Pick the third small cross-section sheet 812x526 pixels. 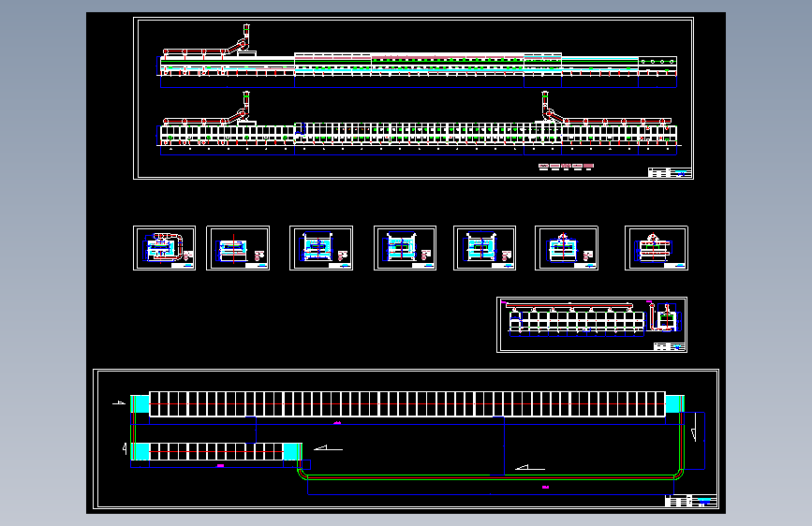click(x=321, y=248)
